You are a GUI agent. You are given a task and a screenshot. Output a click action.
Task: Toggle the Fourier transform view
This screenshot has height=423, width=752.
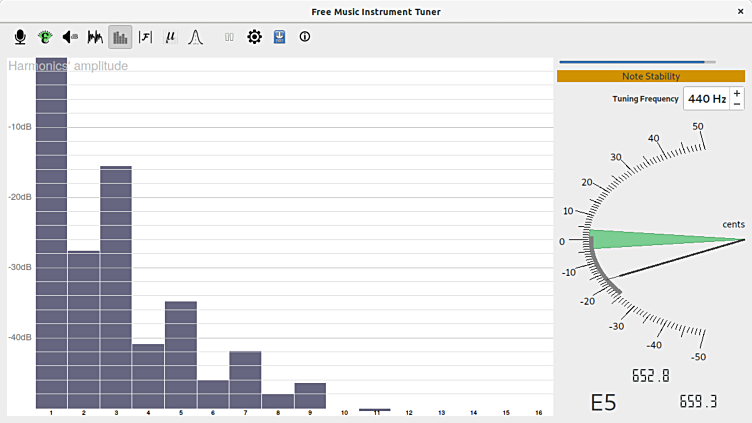(146, 38)
